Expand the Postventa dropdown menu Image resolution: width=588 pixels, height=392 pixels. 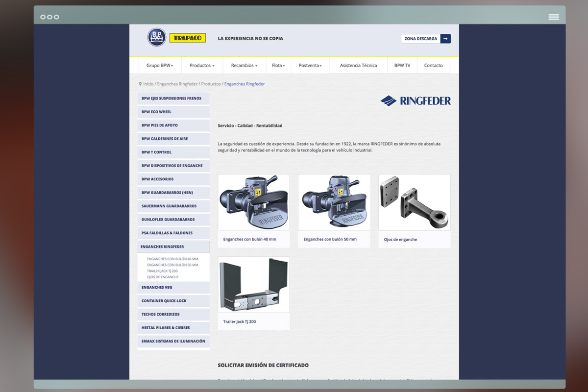click(310, 65)
